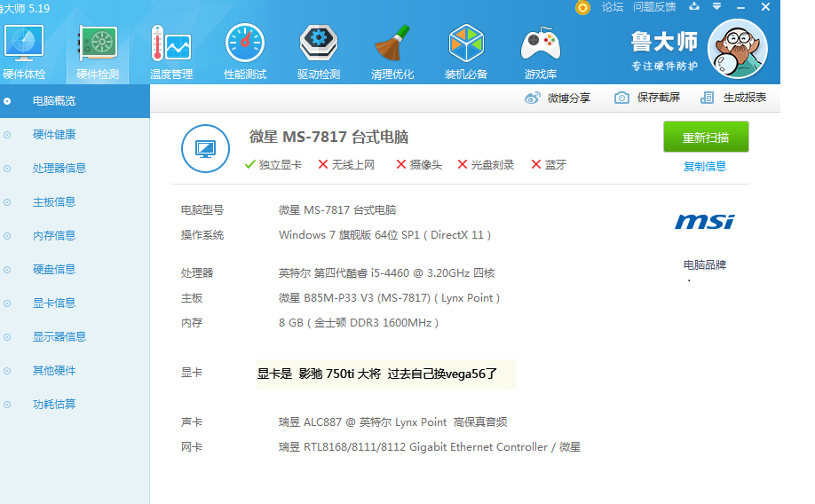Click the 微星 B85M-P33 V3 motherboard value
The height and width of the screenshot is (504, 815).
point(390,298)
